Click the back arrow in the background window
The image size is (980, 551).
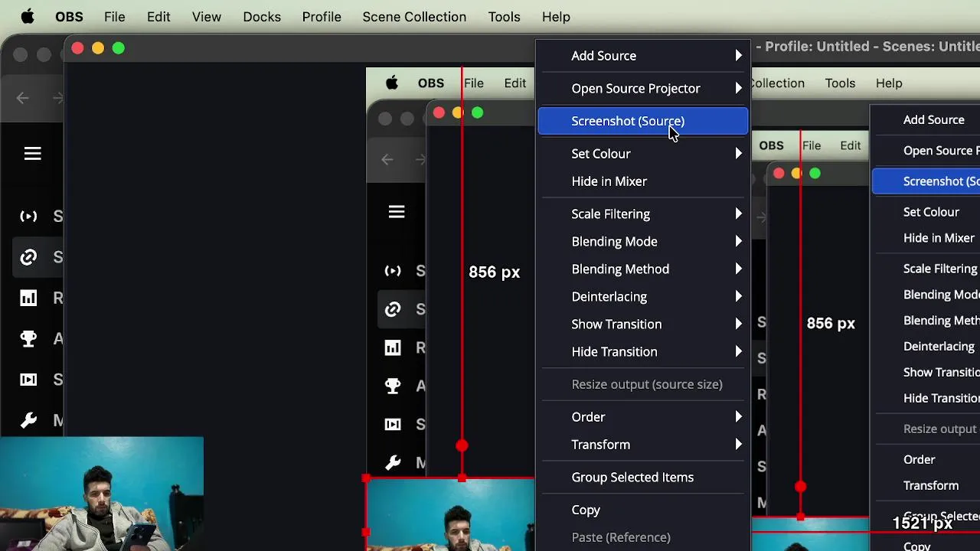click(x=22, y=97)
